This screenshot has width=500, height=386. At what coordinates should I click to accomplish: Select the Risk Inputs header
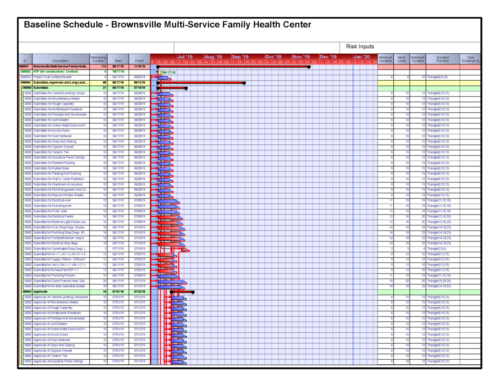click(360, 46)
